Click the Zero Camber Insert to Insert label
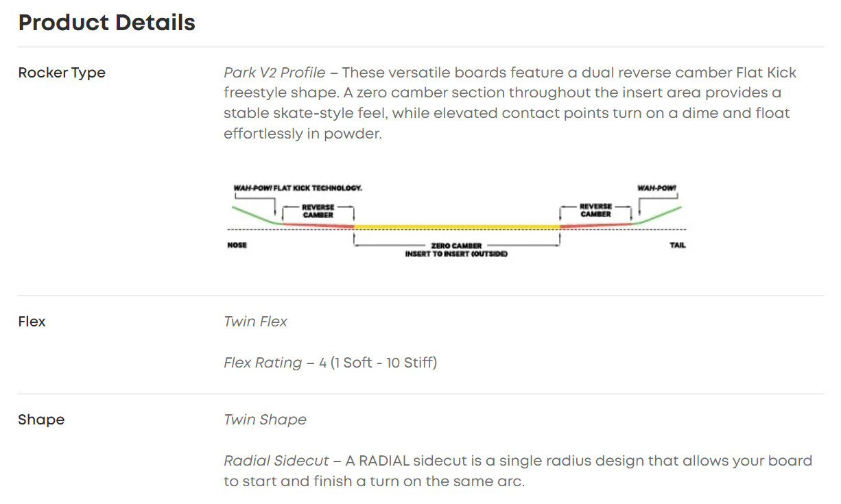Screen dimensions: 841x504 point(456,250)
